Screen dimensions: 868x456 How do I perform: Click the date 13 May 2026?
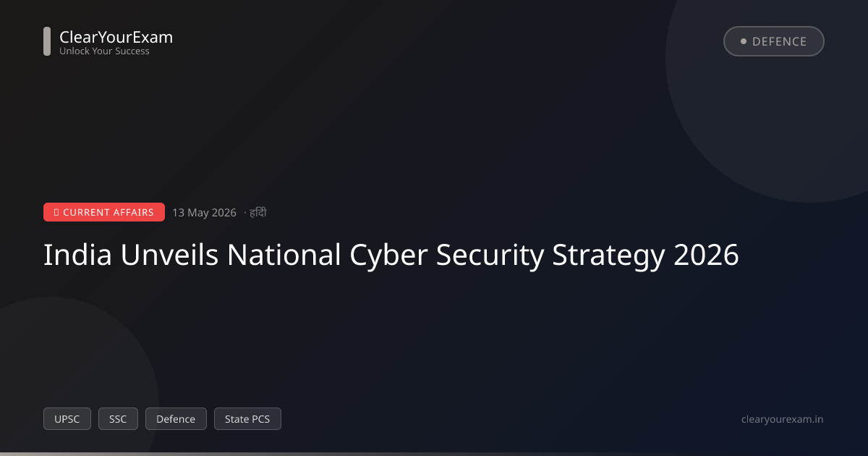tap(204, 213)
